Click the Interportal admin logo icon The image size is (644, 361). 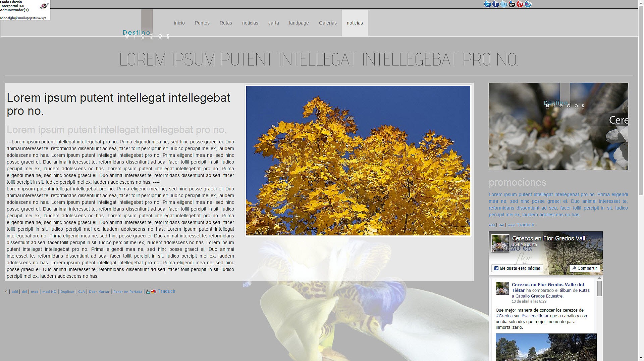[44, 6]
